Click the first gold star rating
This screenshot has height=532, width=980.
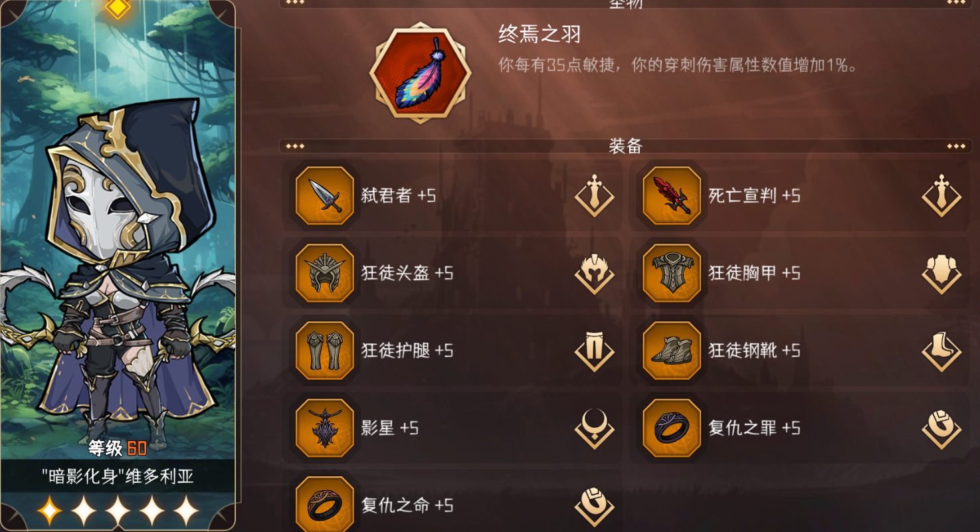tap(49, 511)
